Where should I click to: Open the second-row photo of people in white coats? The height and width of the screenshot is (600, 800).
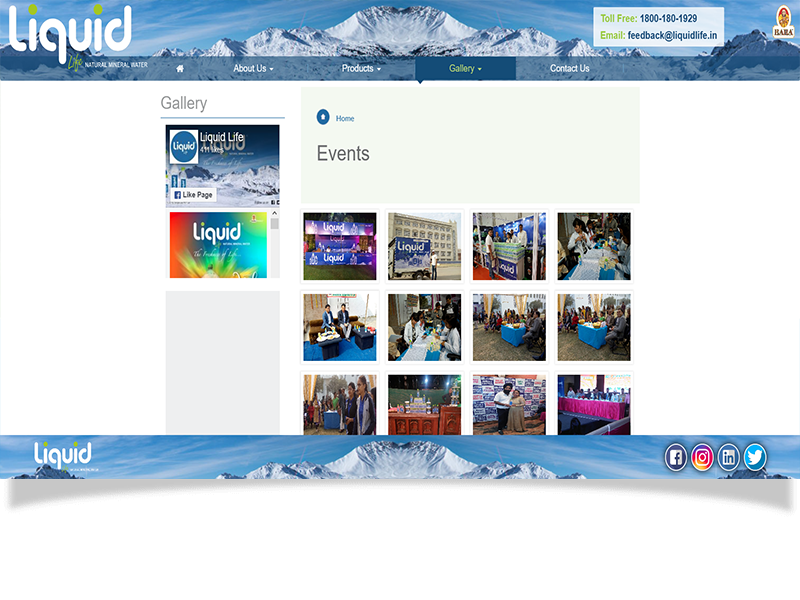424,328
